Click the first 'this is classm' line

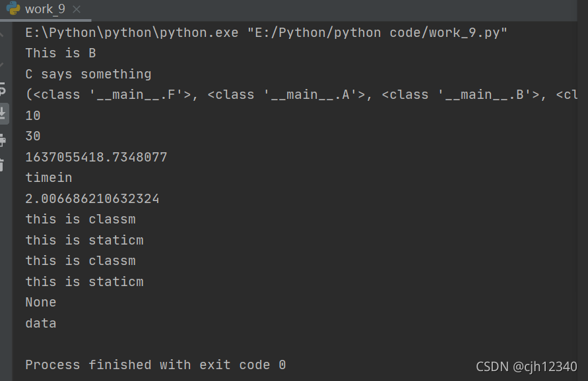81,219
